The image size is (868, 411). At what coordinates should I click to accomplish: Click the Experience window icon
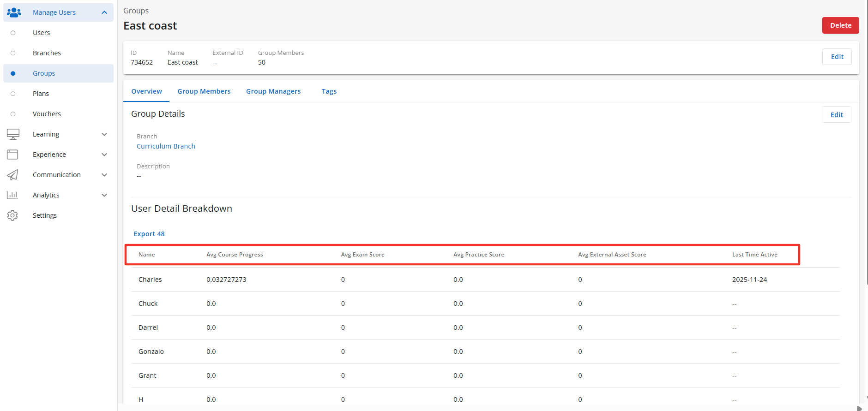[12, 155]
